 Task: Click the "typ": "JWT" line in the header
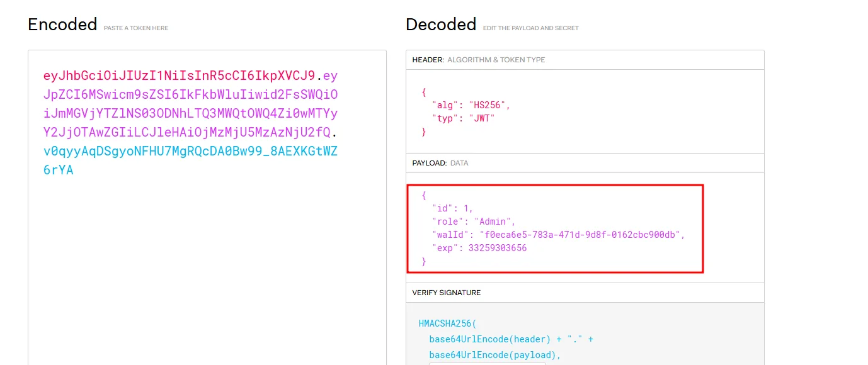(463, 118)
